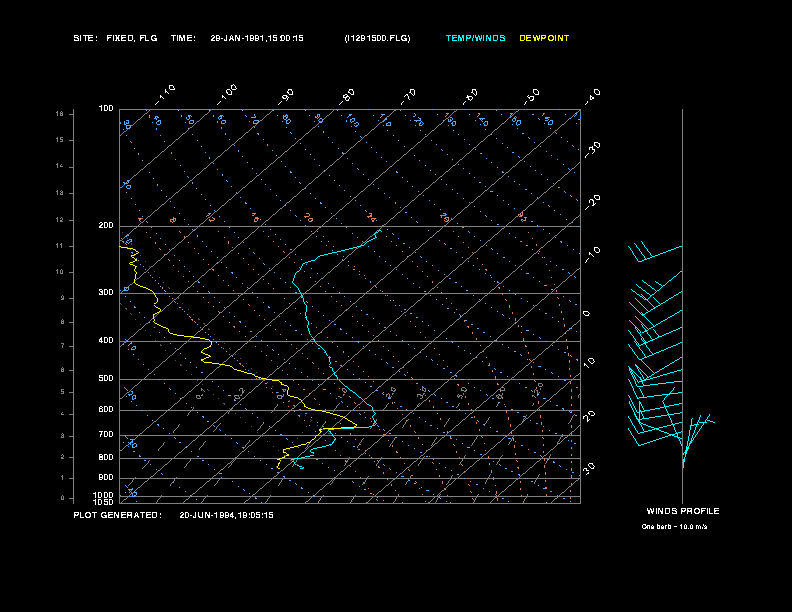Click the 'One barb = 10.0 m/s' note
Viewport: 792px width, 612px height.
[x=674, y=527]
